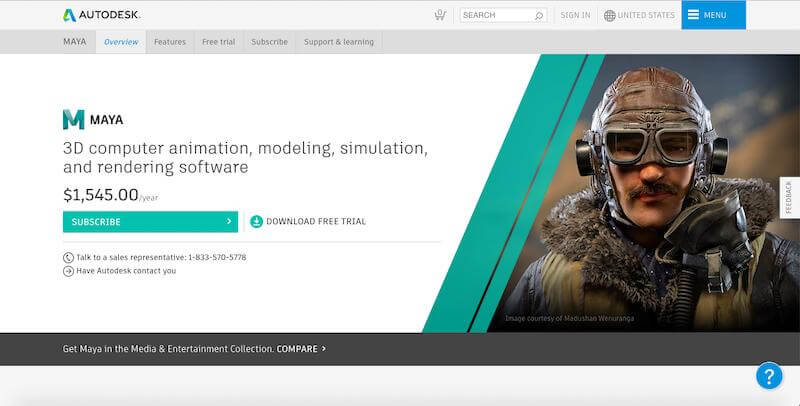Click the 3D computer animation headline
The height and width of the screenshot is (406, 800).
(245, 158)
